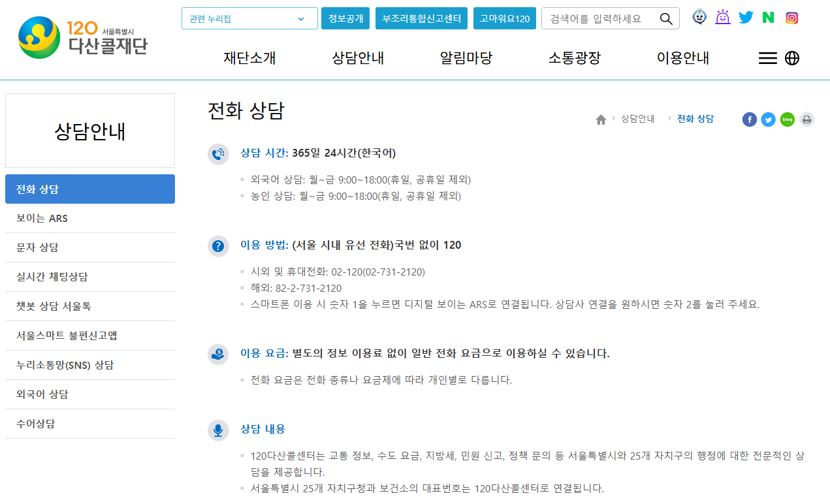Image resolution: width=830 pixels, height=504 pixels.
Task: Click the purple bell mascot icon
Action: tap(722, 18)
